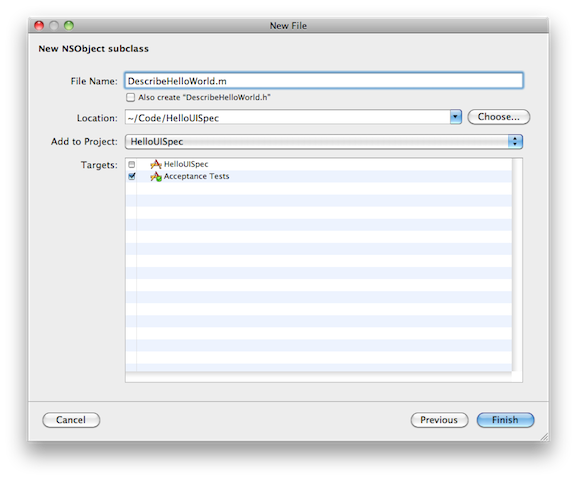Select the HelloUISpec row in Targets
The width and height of the screenshot is (577, 480).
click(x=318, y=165)
